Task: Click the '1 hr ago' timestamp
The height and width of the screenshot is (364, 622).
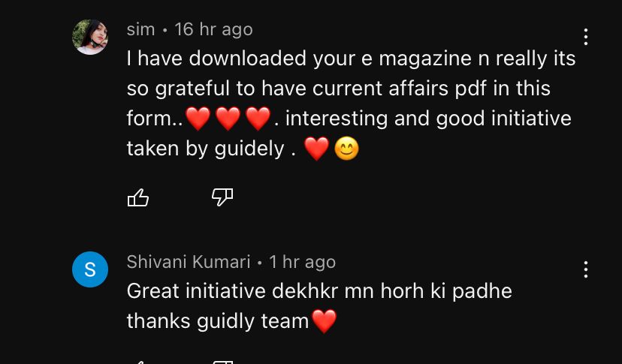Action: pos(302,262)
